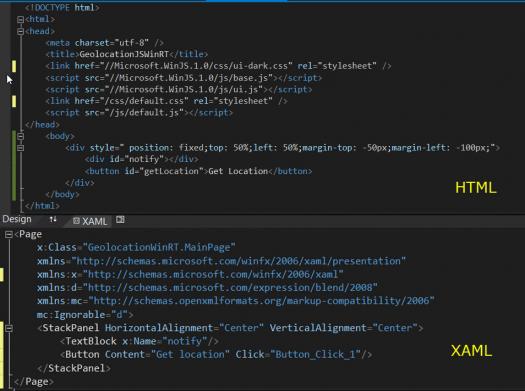Open the openxmlformats markup-compatibility URL
Screen dimensions: 525x391
[261, 301]
